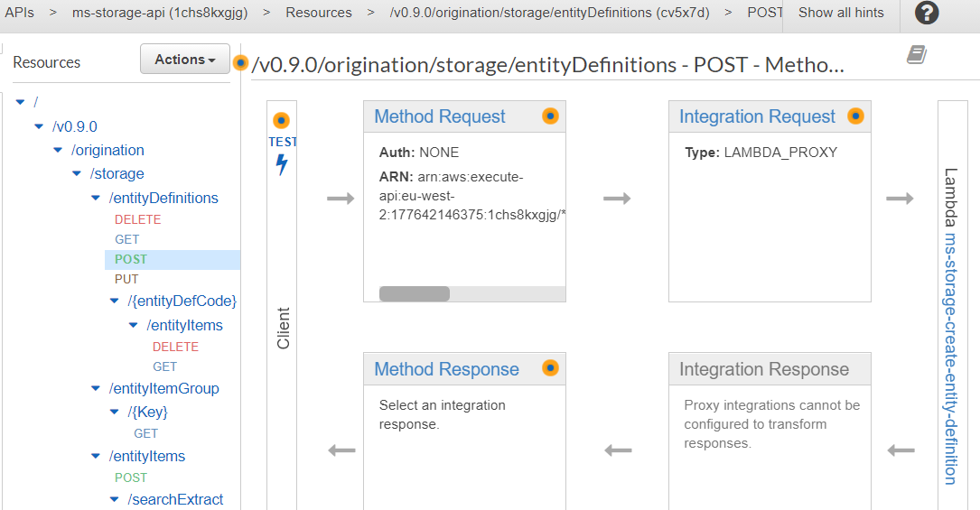Open the documentation book icon
This screenshot has height=510, width=980.
pyautogui.click(x=917, y=55)
